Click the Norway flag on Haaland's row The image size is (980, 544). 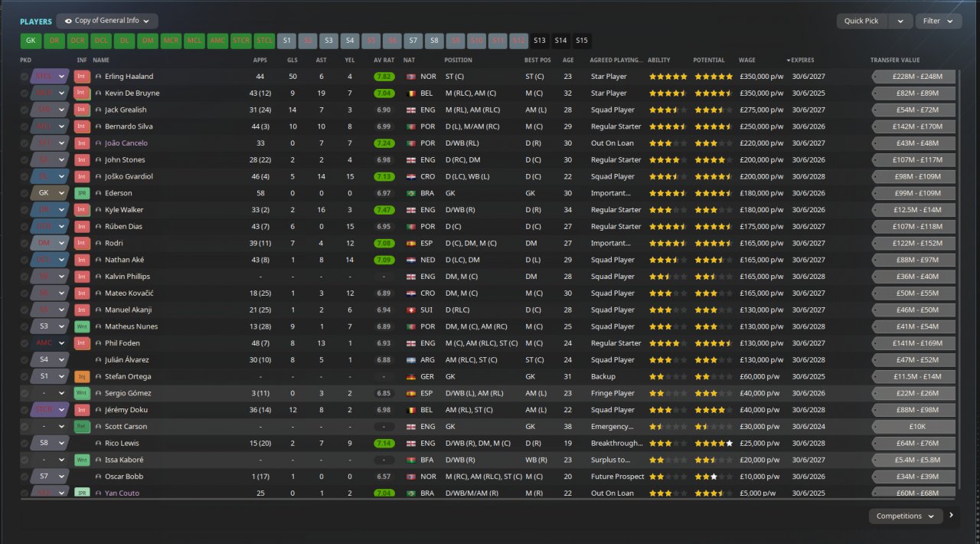click(x=411, y=77)
